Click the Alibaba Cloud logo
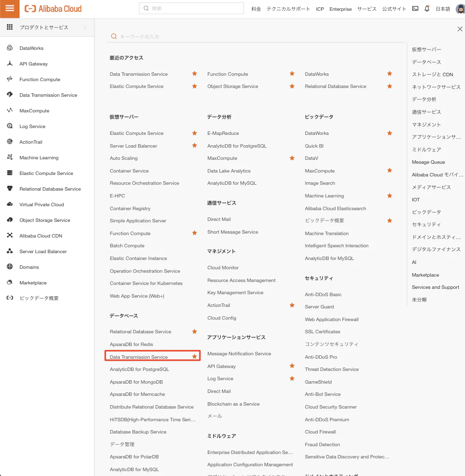 [x=53, y=9]
